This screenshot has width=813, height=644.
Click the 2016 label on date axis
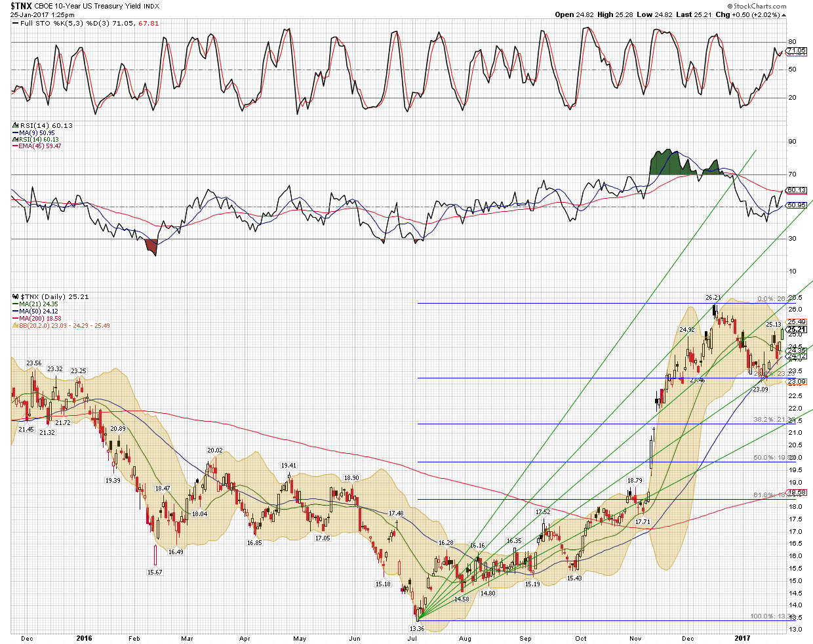click(x=84, y=638)
